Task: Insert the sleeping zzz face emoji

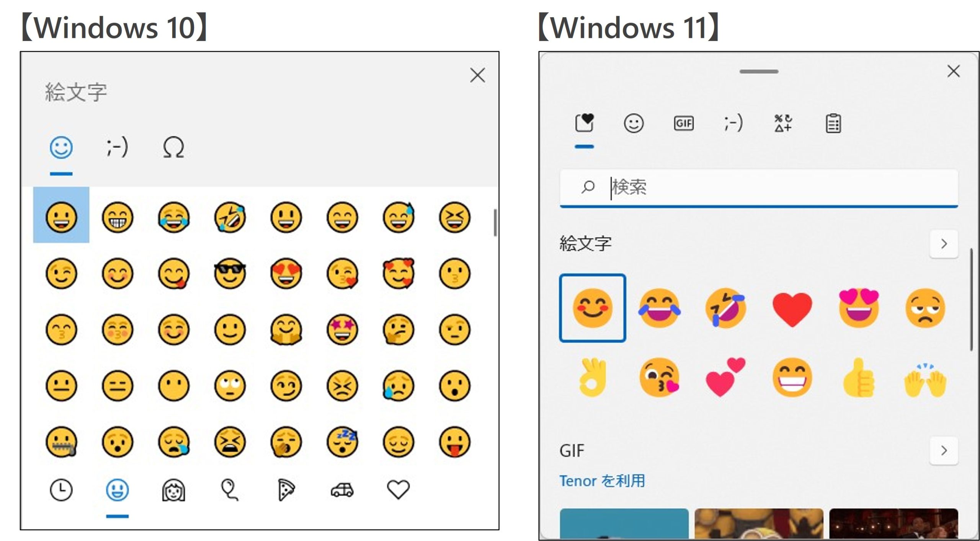Action: (x=342, y=442)
